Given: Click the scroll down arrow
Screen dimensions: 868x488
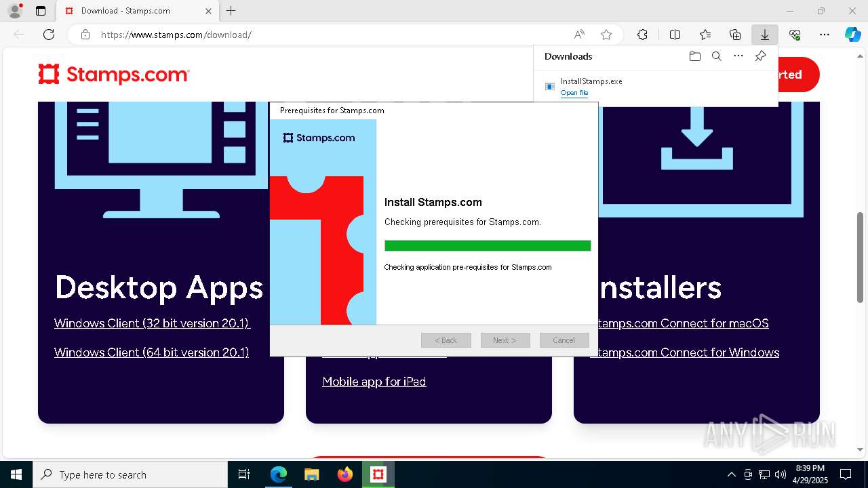Looking at the screenshot, I should point(861,449).
